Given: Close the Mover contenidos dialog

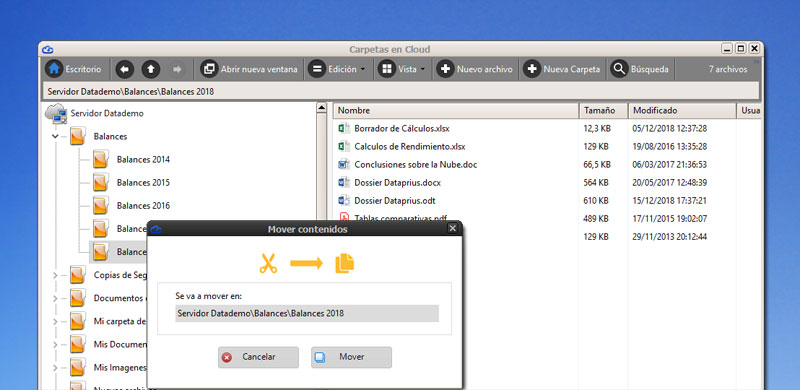Looking at the screenshot, I should pyautogui.click(x=453, y=229).
